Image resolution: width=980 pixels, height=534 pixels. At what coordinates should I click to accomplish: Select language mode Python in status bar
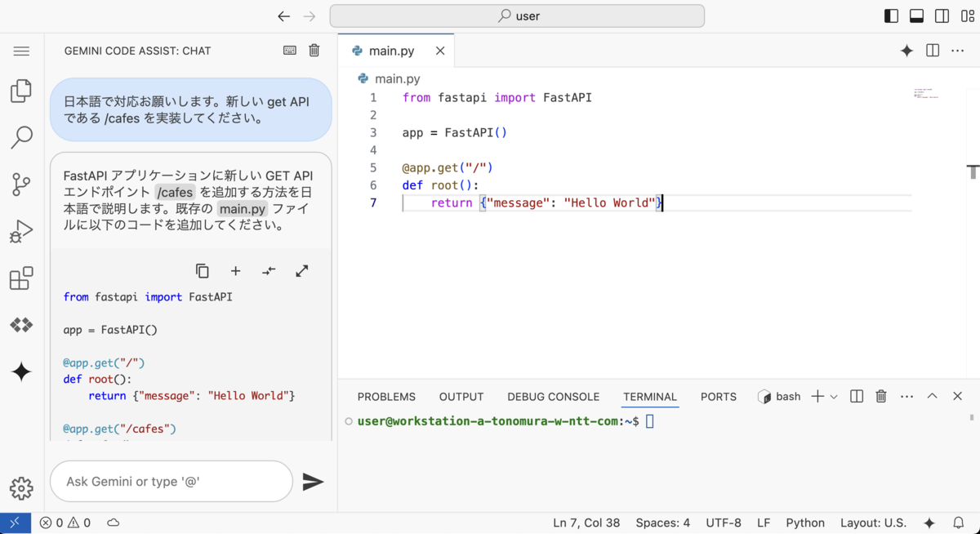805,523
